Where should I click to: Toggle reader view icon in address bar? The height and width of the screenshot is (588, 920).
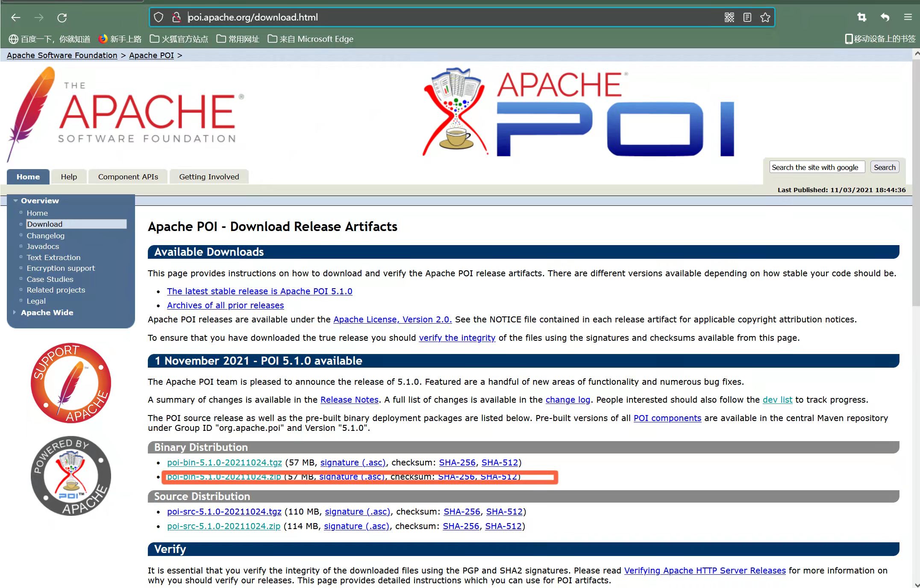pos(747,18)
